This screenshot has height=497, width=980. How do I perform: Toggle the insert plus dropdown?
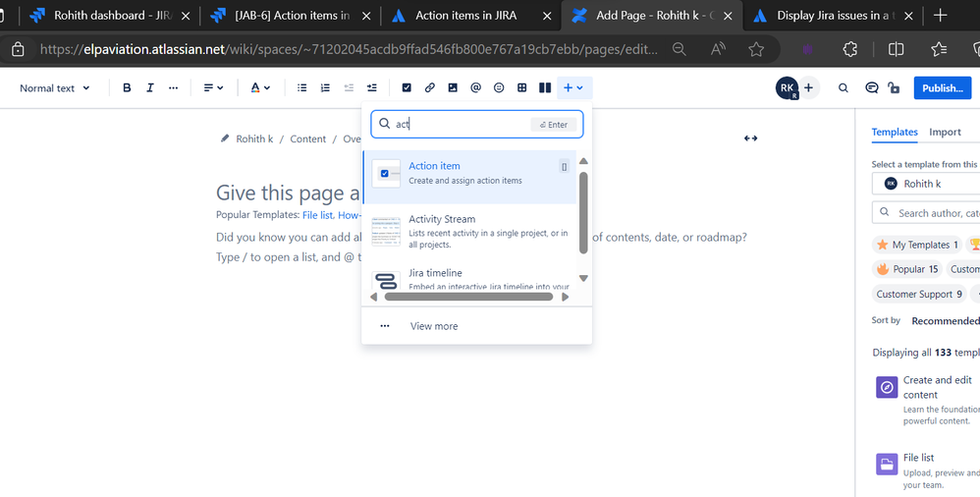[573, 88]
